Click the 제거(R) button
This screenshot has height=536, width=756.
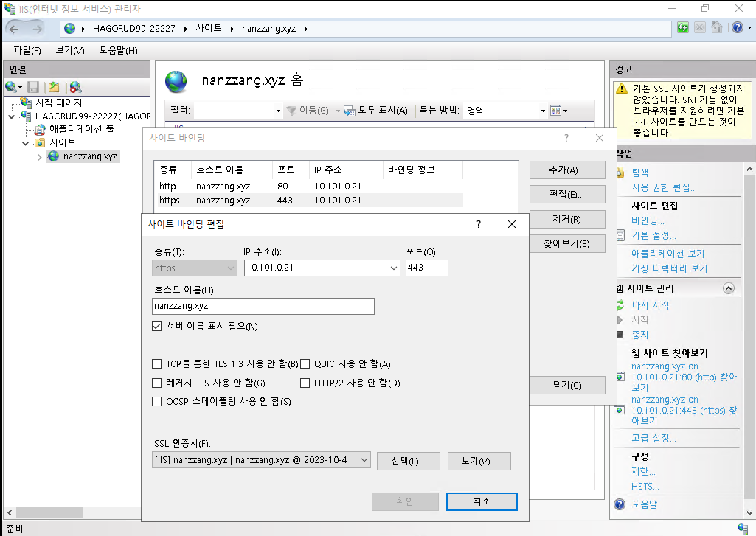[x=567, y=219]
